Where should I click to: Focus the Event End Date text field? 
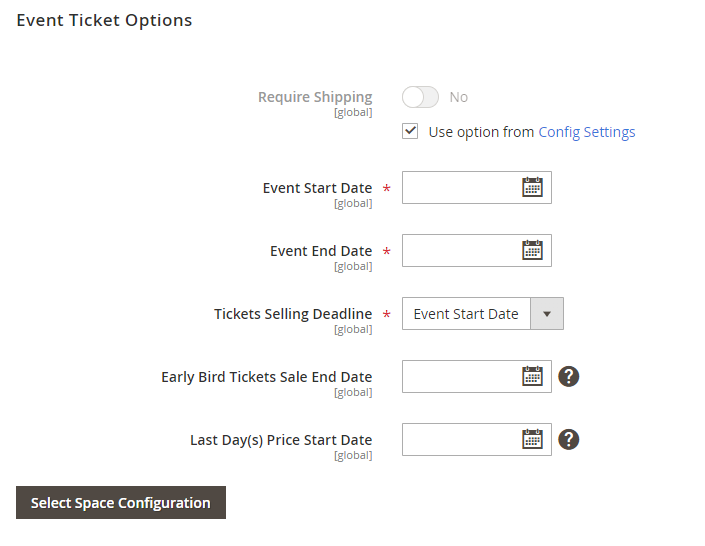[x=460, y=250]
